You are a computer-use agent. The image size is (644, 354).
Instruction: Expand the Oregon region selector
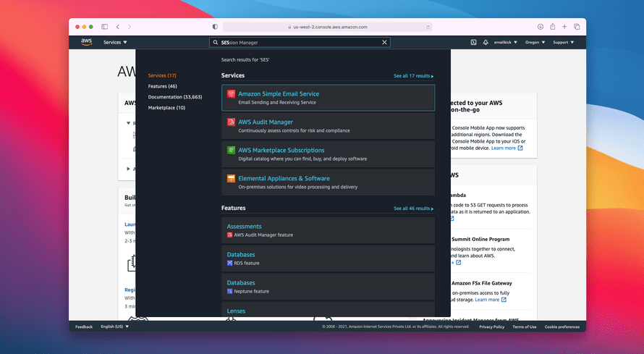click(x=535, y=43)
